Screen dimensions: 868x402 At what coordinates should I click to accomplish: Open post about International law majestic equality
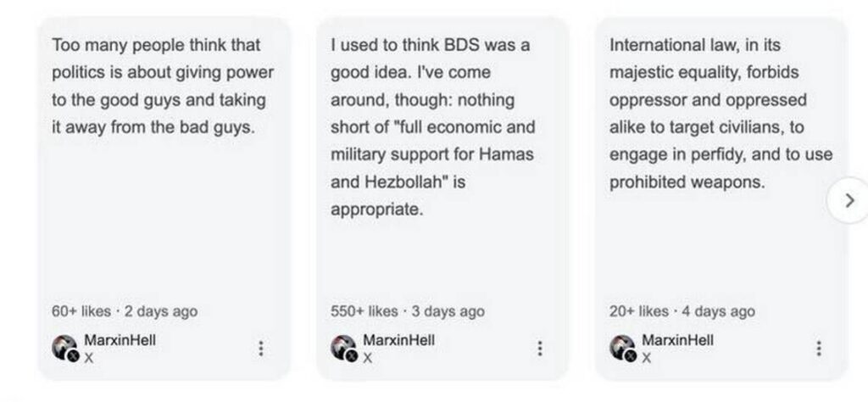(x=719, y=114)
